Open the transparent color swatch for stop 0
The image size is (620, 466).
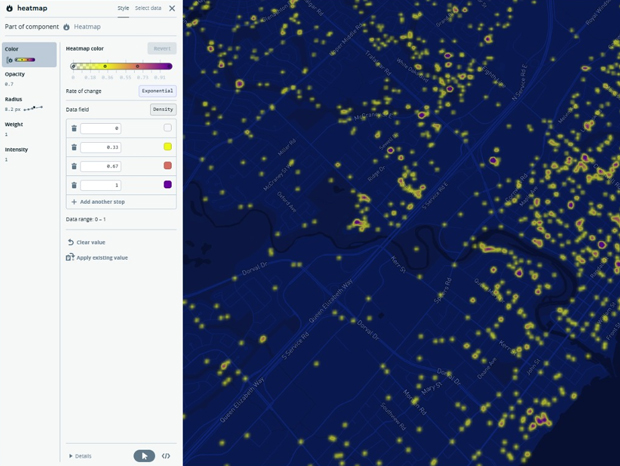[168, 128]
